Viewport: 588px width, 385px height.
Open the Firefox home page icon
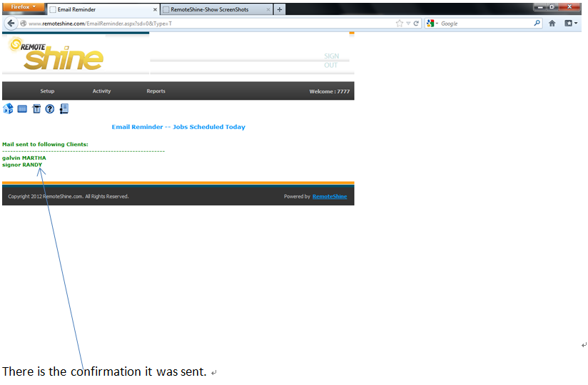pos(552,24)
